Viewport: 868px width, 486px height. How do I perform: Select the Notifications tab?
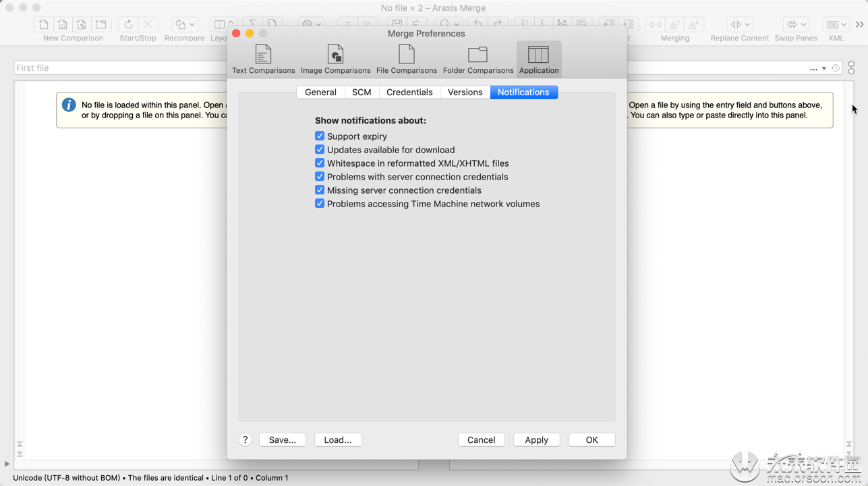point(523,92)
